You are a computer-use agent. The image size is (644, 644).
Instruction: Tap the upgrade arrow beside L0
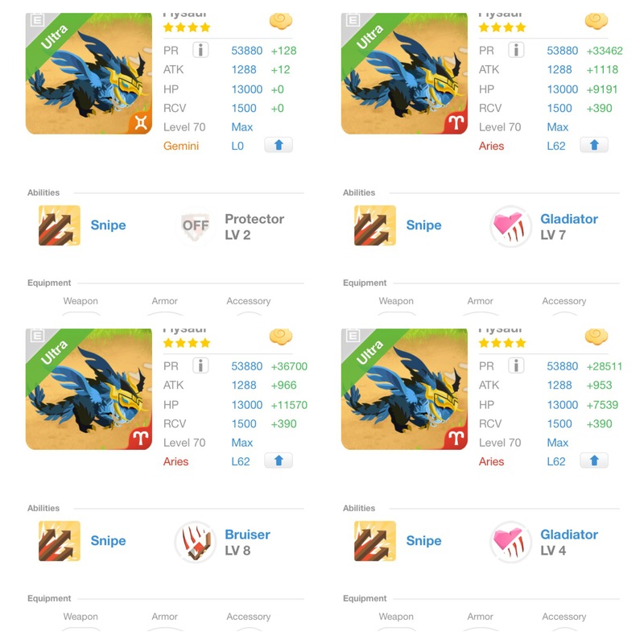[279, 145]
